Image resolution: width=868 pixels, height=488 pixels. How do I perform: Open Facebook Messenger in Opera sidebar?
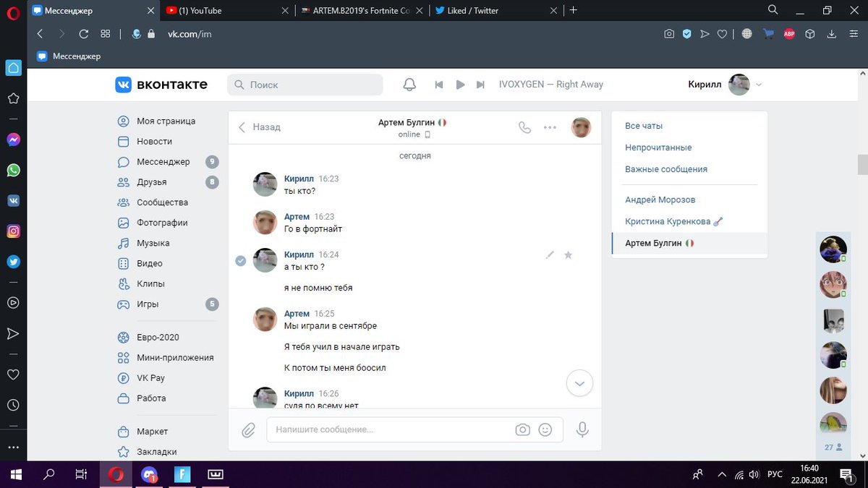tap(13, 140)
